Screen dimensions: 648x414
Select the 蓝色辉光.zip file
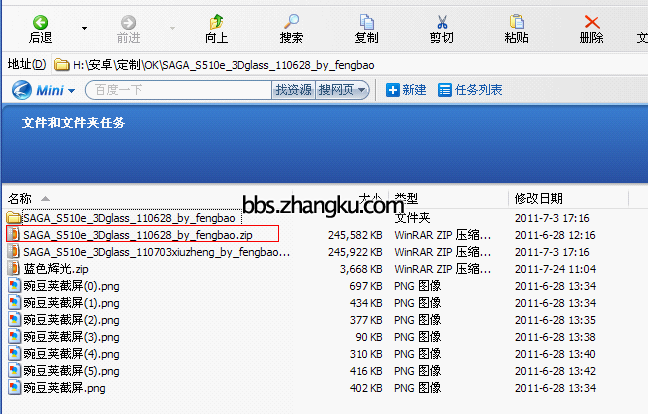tap(56, 269)
